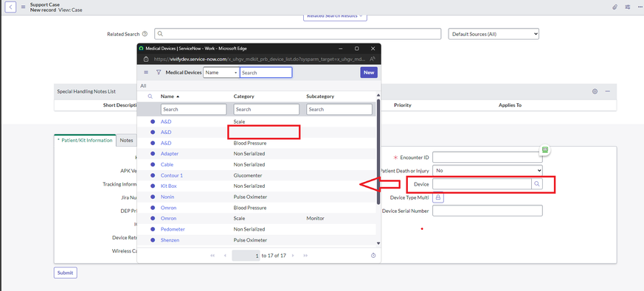The image size is (644, 291).
Task: Select the Patient/Kit Information tab
Action: click(85, 141)
